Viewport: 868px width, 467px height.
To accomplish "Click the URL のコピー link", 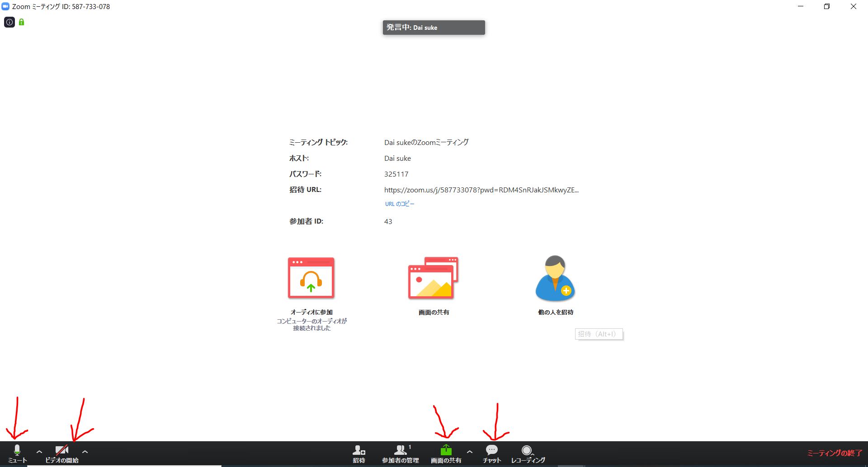I will tap(400, 204).
